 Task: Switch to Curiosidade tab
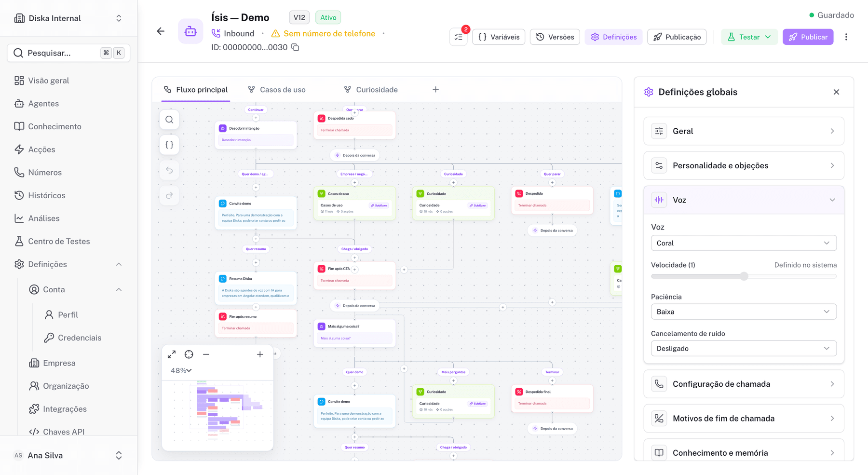(371, 90)
